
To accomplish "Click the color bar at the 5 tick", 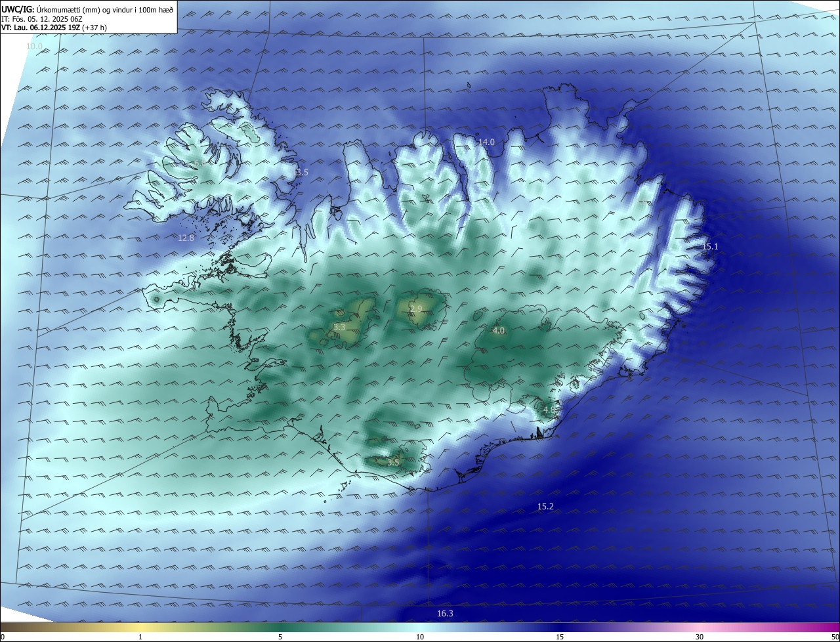I will point(280,627).
